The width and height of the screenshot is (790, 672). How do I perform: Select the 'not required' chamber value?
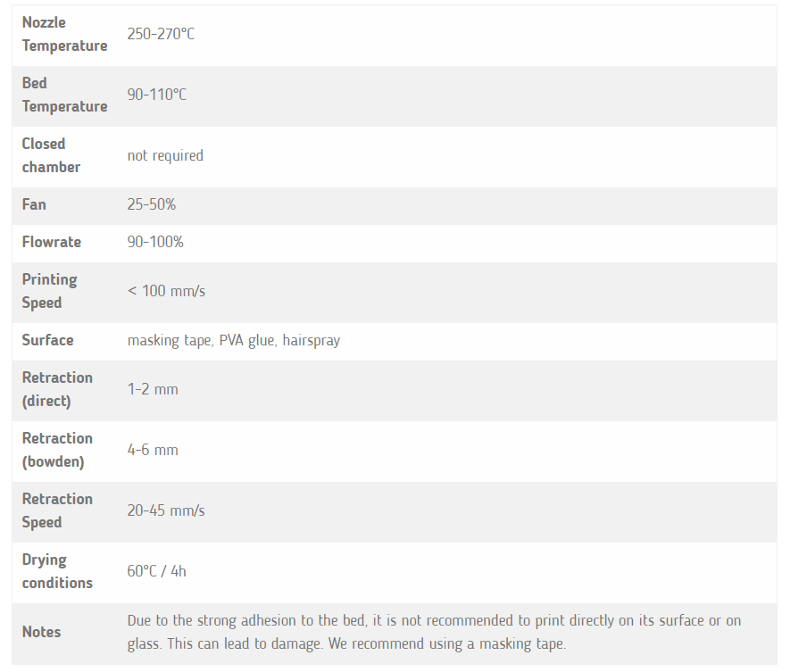[x=165, y=155]
